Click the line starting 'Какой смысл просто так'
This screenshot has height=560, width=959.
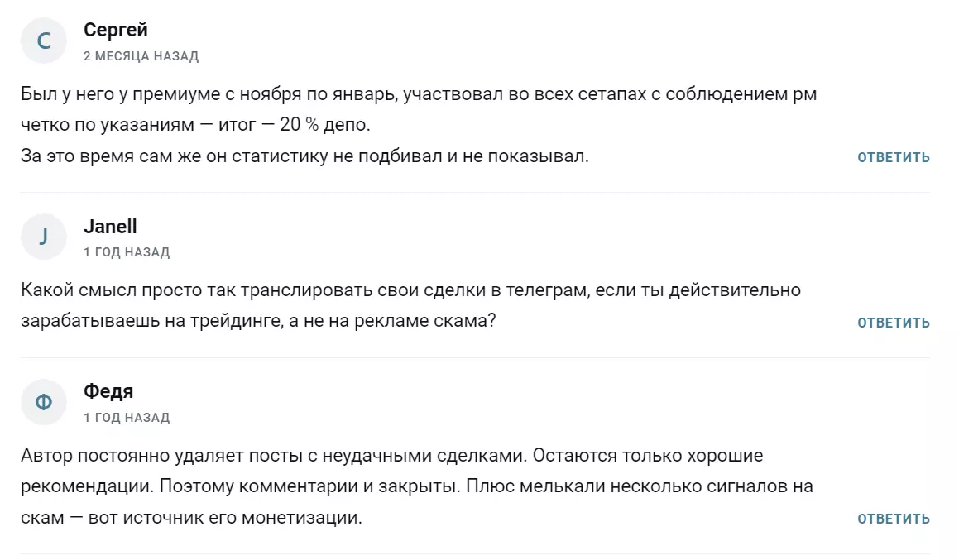(x=411, y=290)
